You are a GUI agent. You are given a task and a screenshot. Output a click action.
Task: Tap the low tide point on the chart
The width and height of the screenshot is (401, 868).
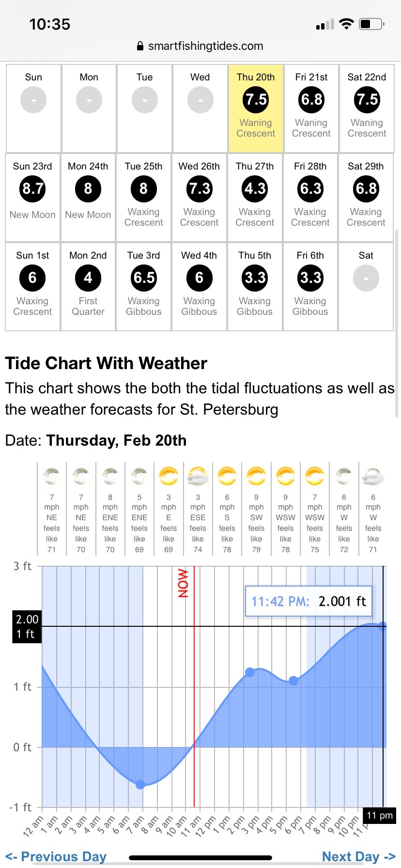pos(140,784)
